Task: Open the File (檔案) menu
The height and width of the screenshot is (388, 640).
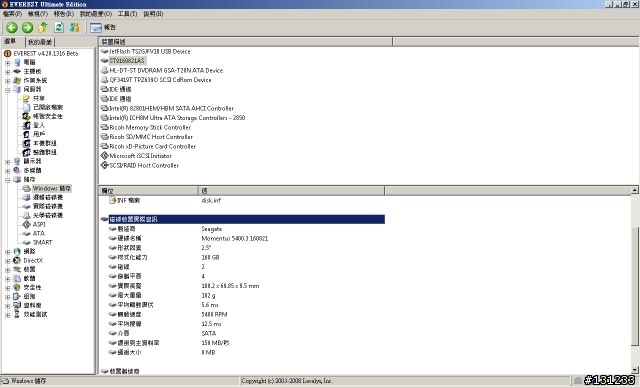Action: point(12,14)
